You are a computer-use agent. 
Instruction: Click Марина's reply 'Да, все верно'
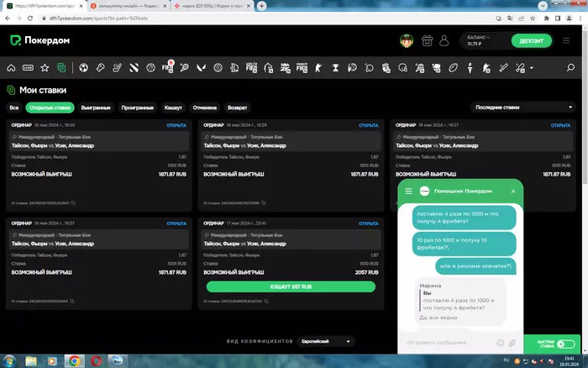[x=438, y=318]
